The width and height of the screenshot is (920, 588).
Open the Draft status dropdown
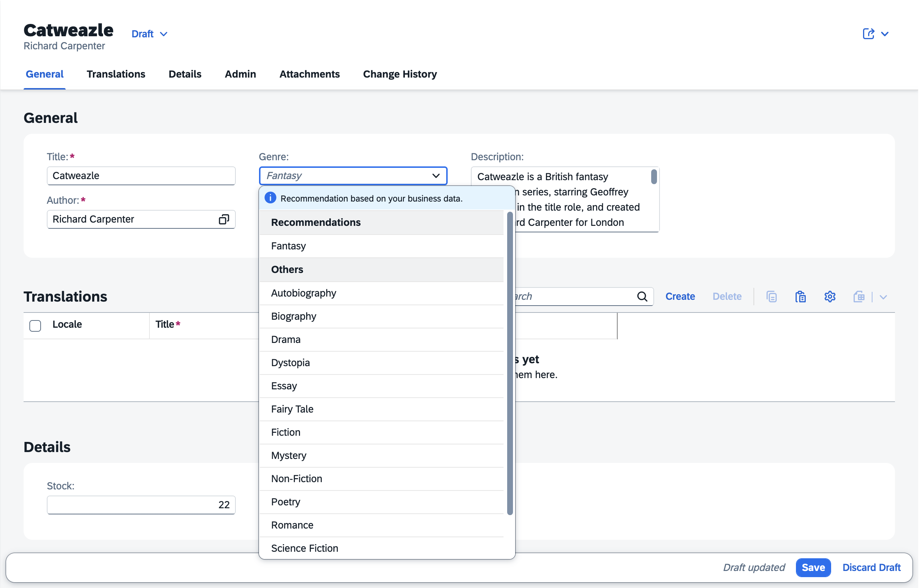[x=150, y=34]
